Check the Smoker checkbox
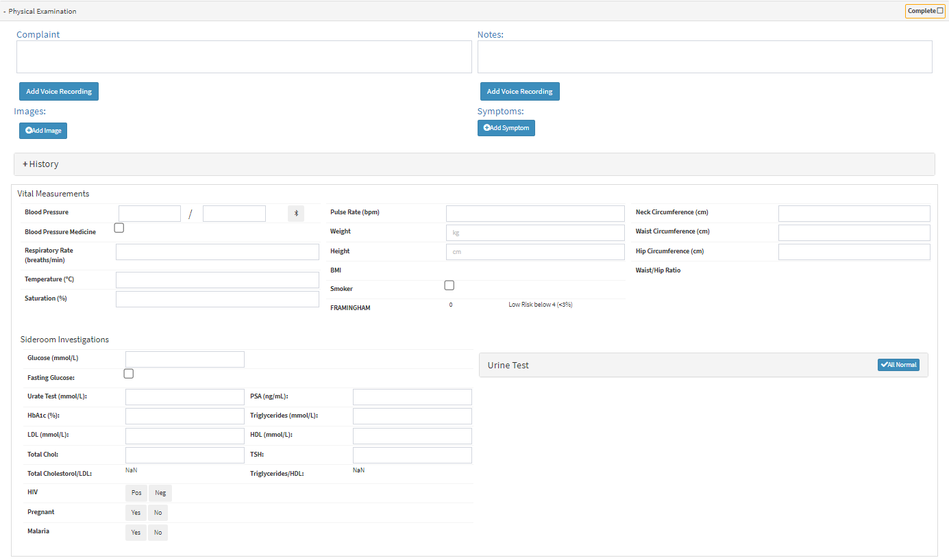 tap(449, 285)
